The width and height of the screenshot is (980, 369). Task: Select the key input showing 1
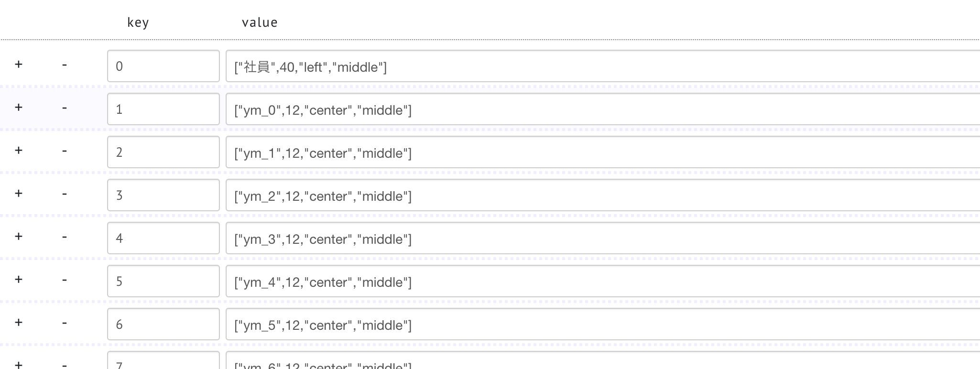click(163, 109)
